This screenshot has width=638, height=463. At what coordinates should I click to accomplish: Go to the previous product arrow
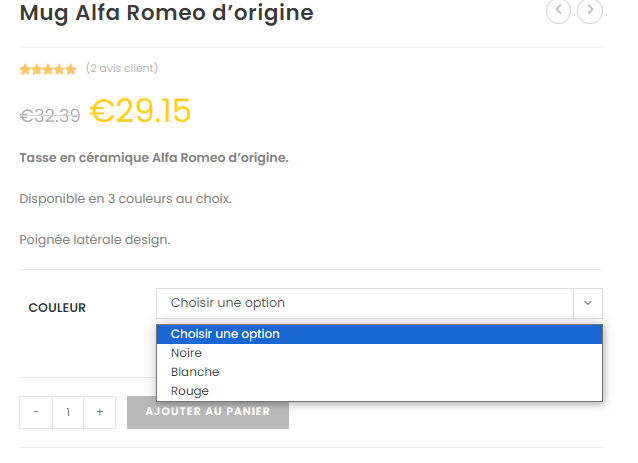558,11
